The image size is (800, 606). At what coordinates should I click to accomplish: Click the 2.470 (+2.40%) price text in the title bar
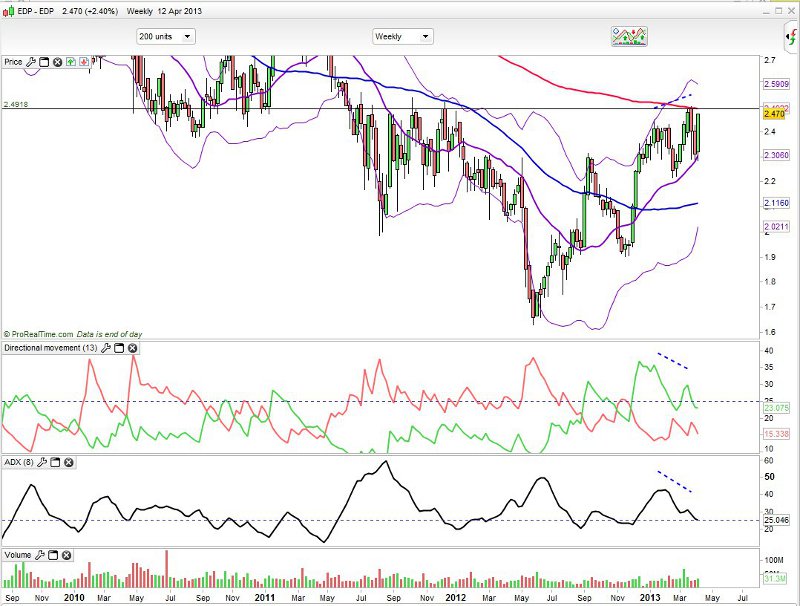point(90,11)
